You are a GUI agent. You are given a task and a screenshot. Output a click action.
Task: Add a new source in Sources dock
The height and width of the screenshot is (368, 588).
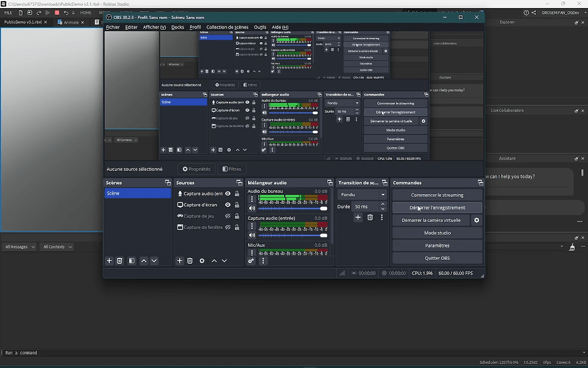pos(180,260)
